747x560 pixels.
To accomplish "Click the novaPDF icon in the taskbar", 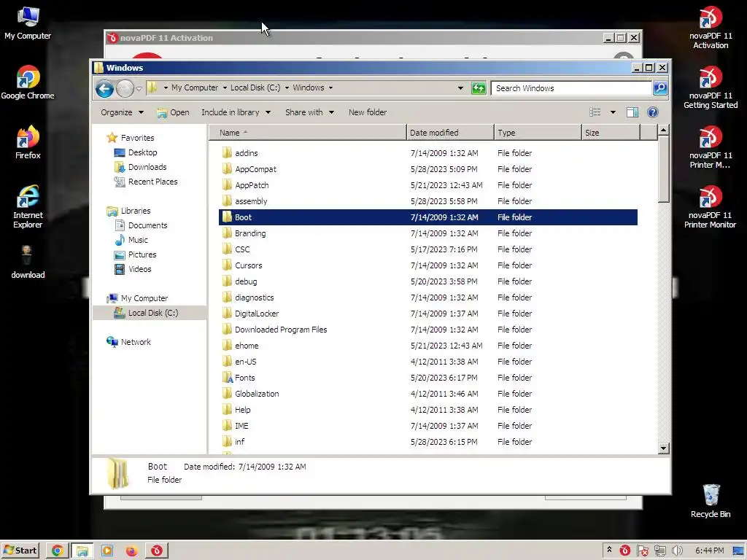I will tap(157, 551).
